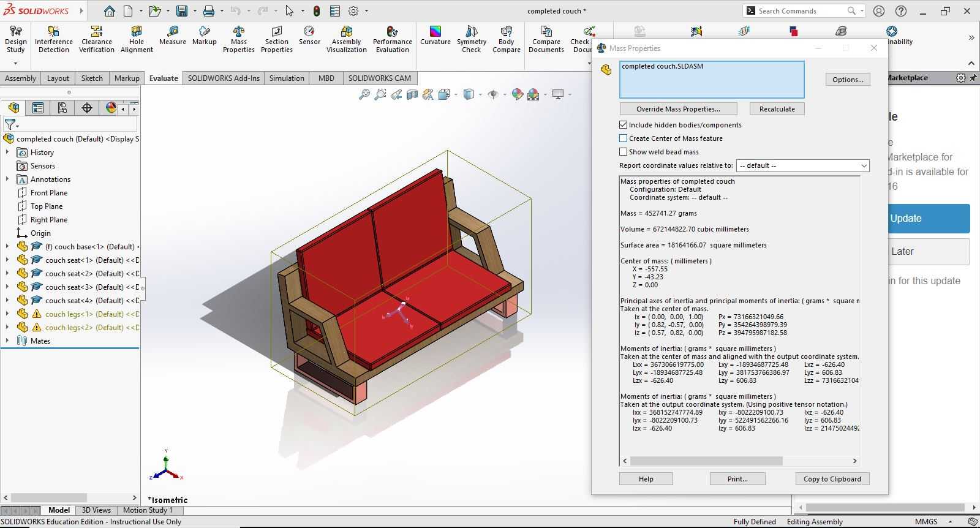Run the Symmetry Check tool
The width and height of the screenshot is (980, 528).
click(x=472, y=39)
